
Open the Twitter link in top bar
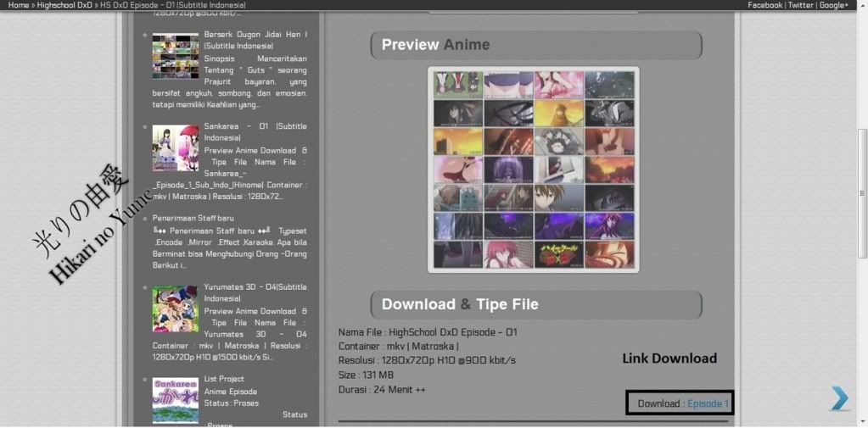tap(800, 5)
